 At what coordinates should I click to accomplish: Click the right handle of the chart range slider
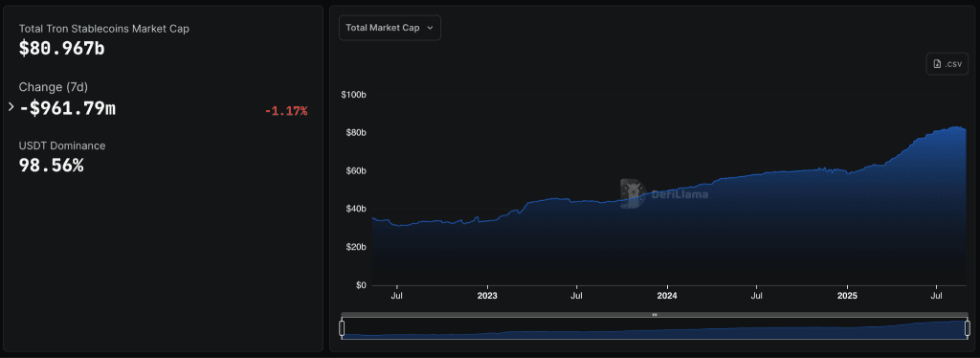(x=968, y=328)
